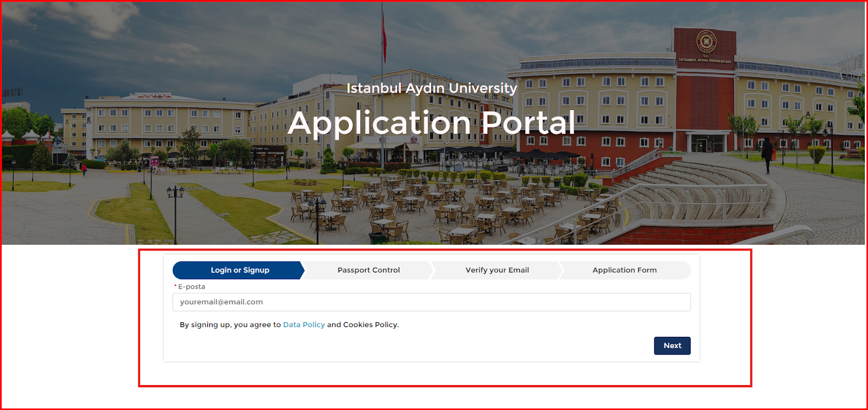Viewport: 868px width, 410px height.
Task: Open the Data Policy link
Action: (x=304, y=325)
